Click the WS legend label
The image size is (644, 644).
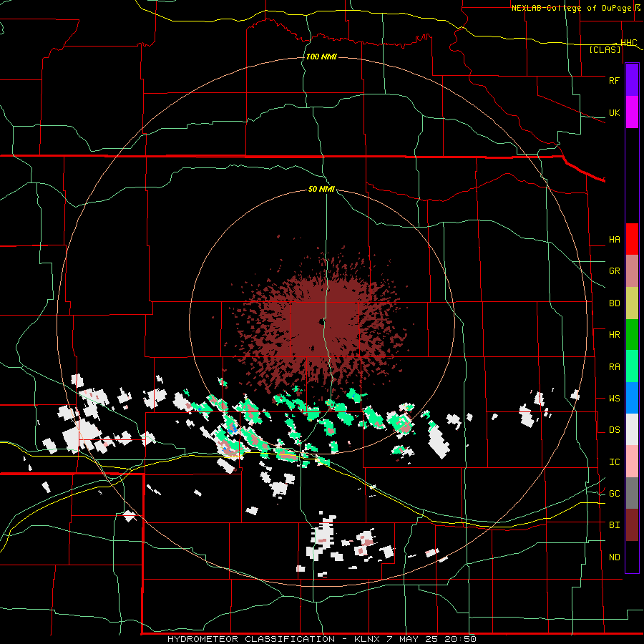(614, 399)
